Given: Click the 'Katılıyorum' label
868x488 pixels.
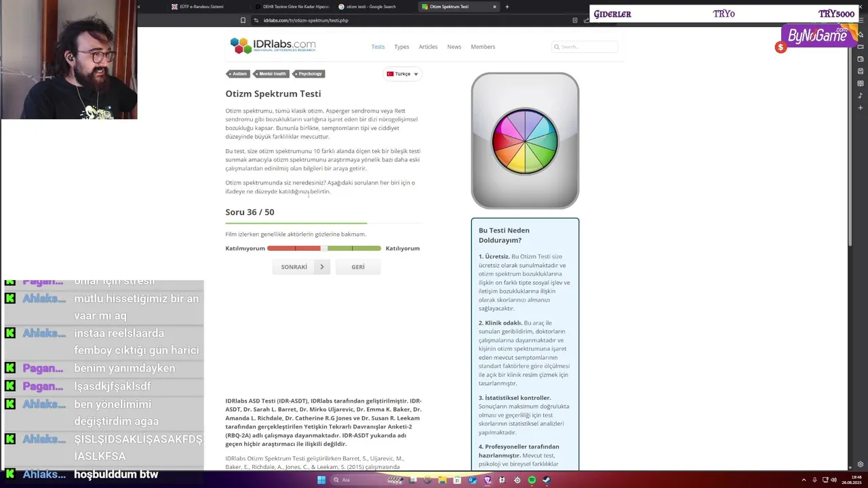Looking at the screenshot, I should click(x=403, y=249).
